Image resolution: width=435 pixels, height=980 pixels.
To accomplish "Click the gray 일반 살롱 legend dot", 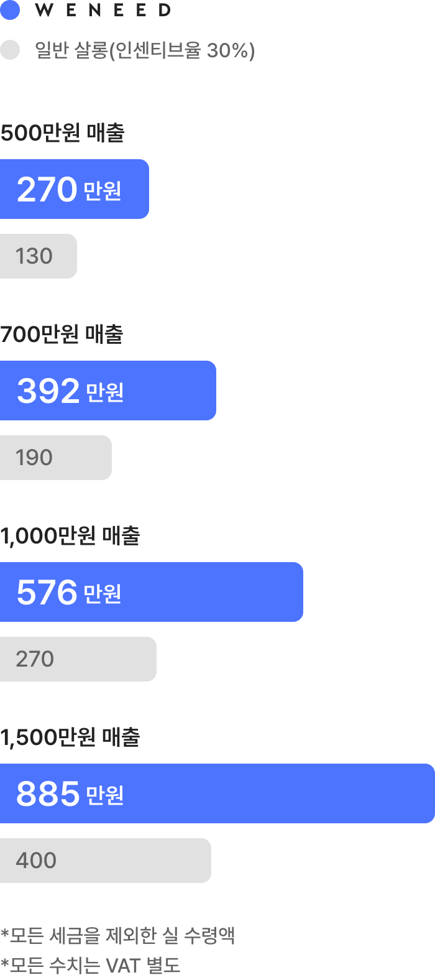I will 10,50.
